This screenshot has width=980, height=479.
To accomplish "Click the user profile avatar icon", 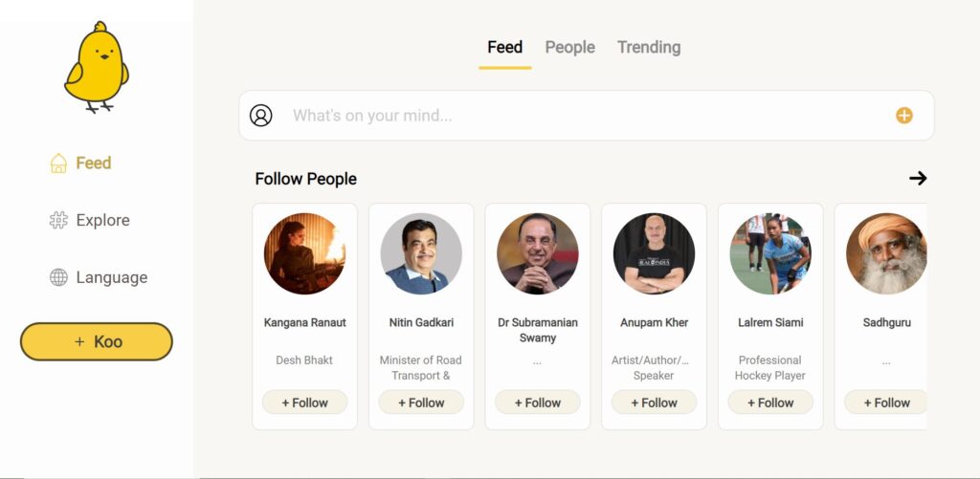I will [261, 116].
